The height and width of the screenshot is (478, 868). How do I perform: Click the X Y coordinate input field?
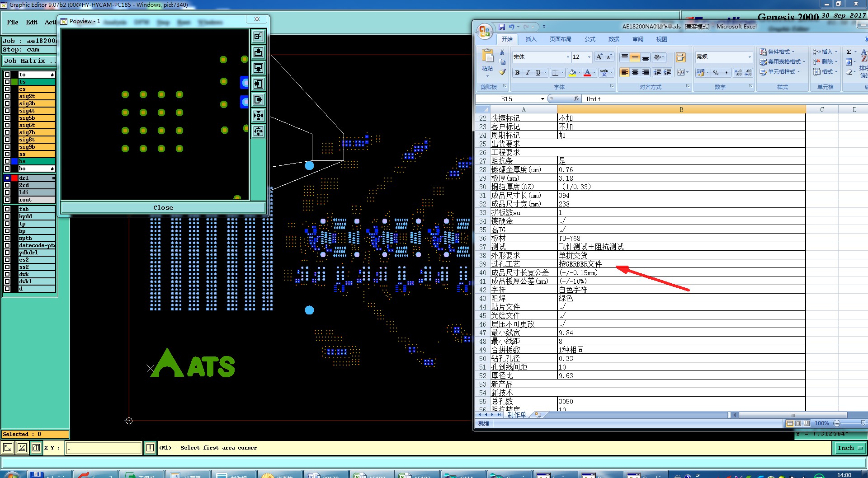(104, 448)
